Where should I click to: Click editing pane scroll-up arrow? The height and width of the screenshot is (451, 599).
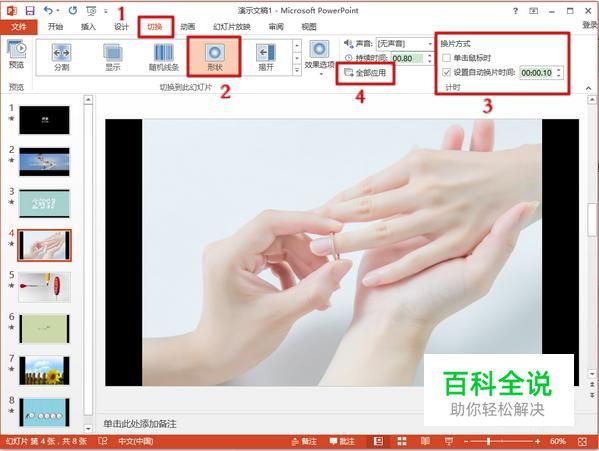click(591, 100)
